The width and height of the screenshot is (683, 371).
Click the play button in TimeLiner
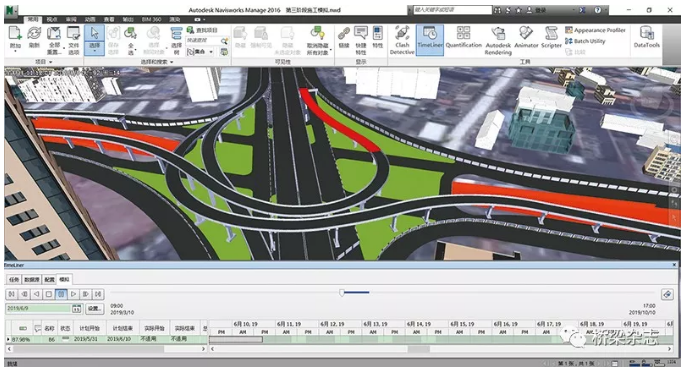coord(74,294)
